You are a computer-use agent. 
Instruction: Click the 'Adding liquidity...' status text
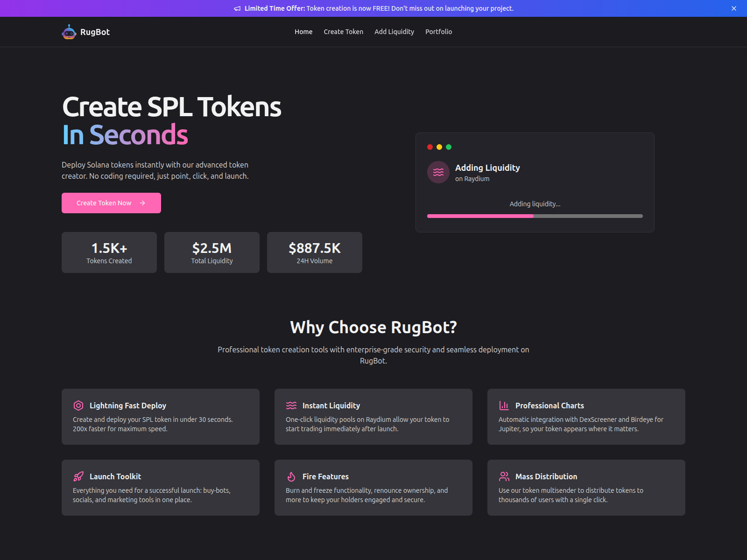coord(535,204)
